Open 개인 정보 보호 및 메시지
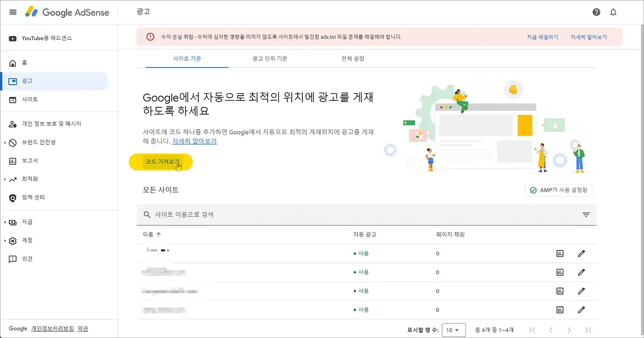The height and width of the screenshot is (338, 644). coord(54,124)
